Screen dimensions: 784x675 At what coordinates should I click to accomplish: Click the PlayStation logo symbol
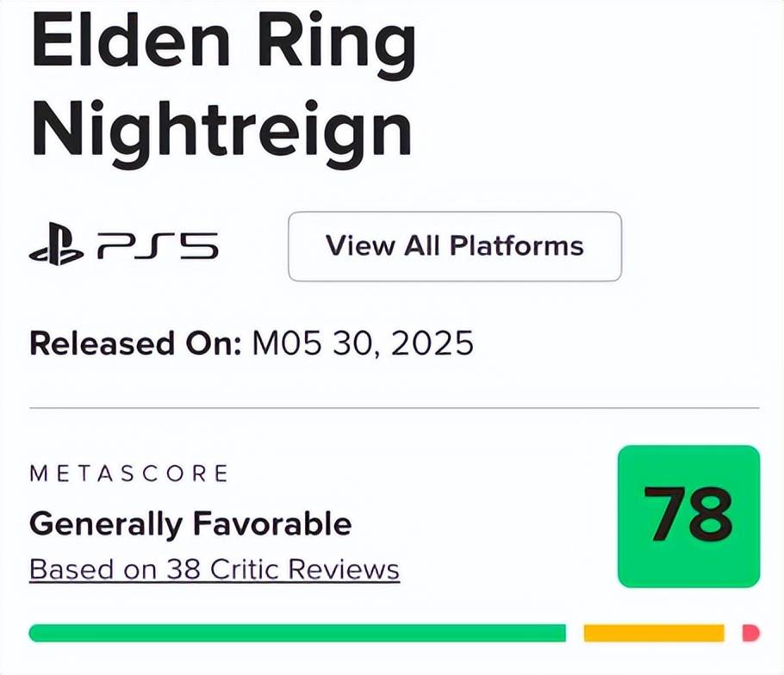57,245
